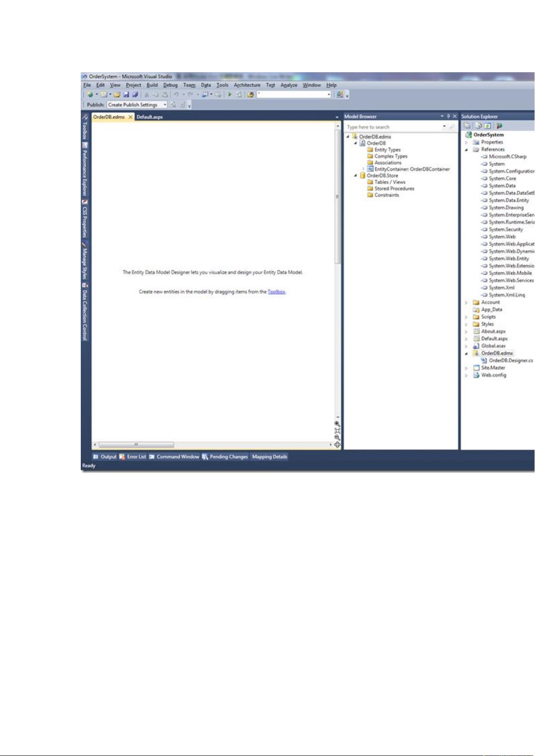Click the Save All toolbar icon
Screen dimensions: 535x756
(x=135, y=94)
